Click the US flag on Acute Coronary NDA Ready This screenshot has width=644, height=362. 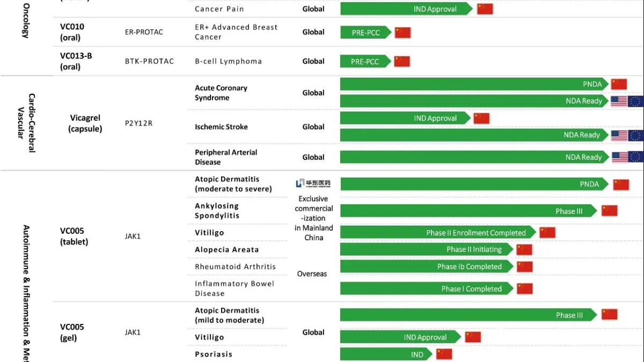(619, 101)
